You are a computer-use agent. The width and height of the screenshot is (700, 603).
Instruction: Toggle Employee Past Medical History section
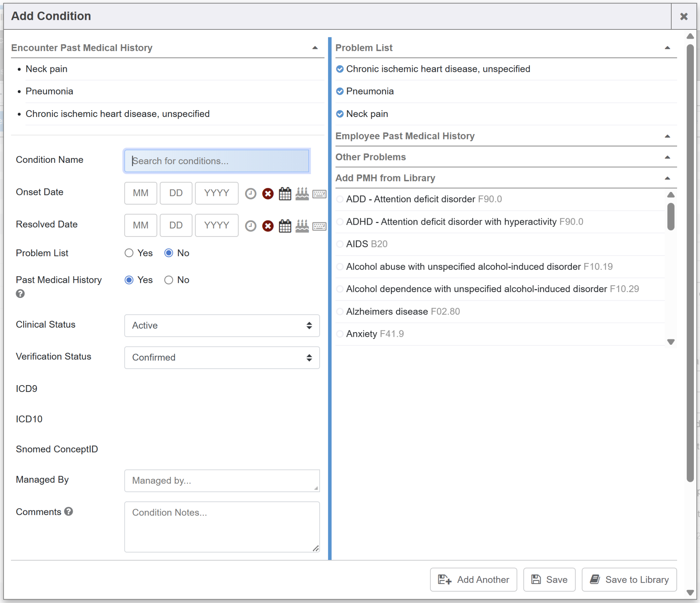667,136
